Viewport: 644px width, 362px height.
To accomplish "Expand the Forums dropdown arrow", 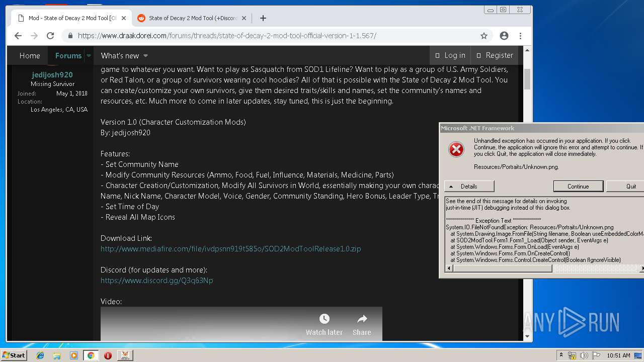I will pyautogui.click(x=89, y=56).
